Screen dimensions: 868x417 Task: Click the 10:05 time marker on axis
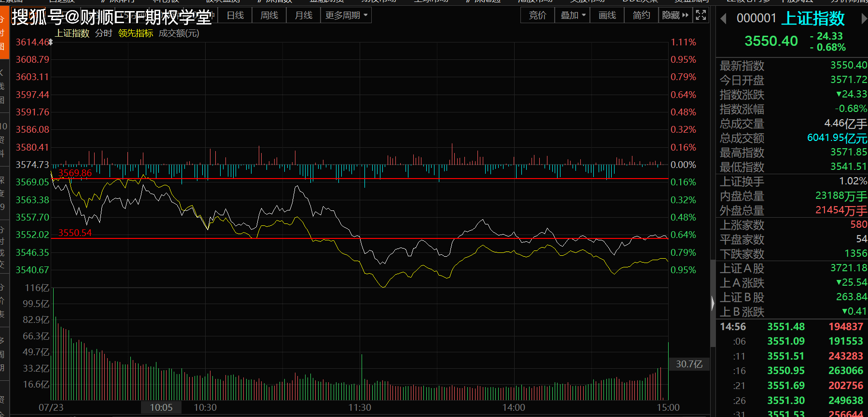(x=161, y=407)
